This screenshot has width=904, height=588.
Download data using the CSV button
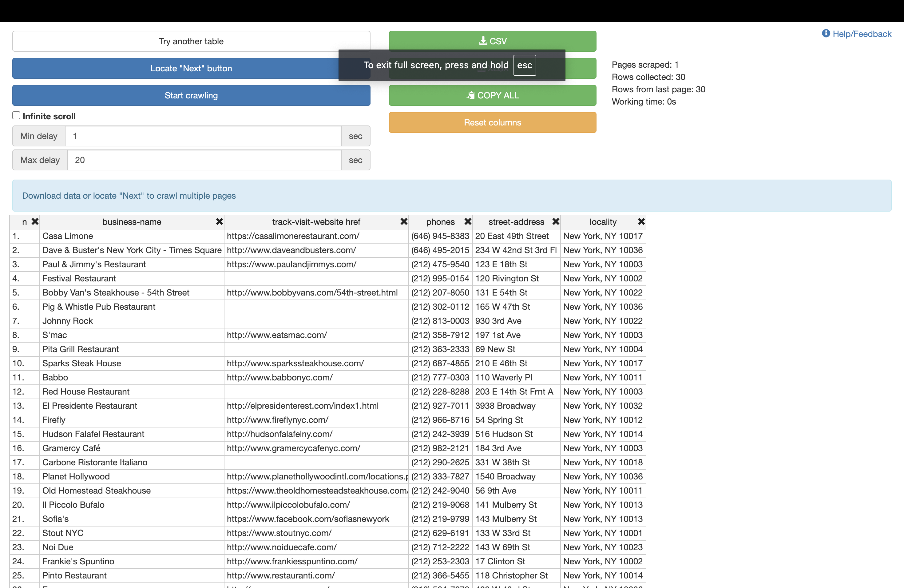492,41
